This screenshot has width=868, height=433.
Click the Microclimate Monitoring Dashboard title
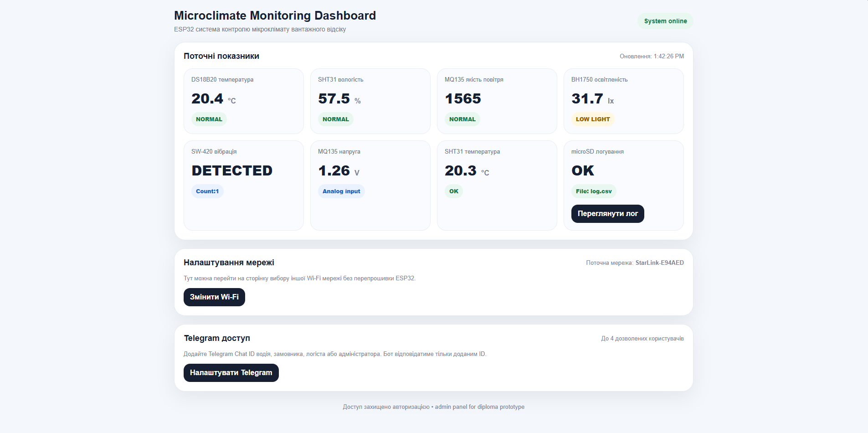(x=275, y=15)
